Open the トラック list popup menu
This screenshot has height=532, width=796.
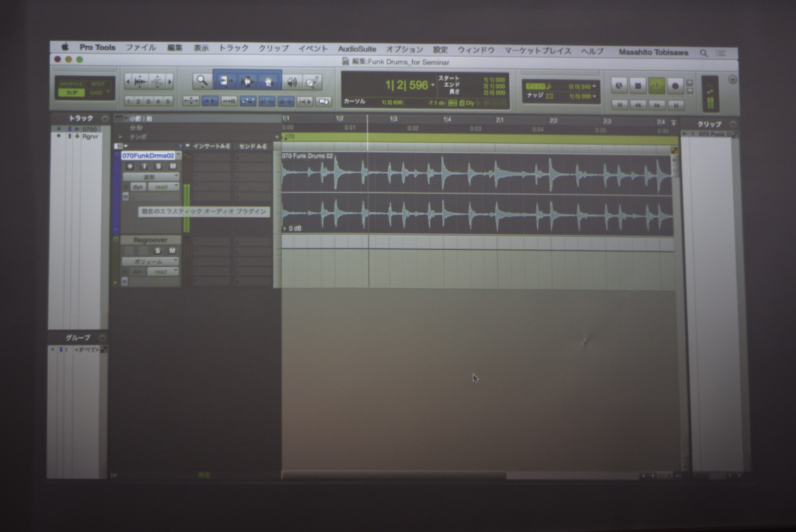(105, 118)
